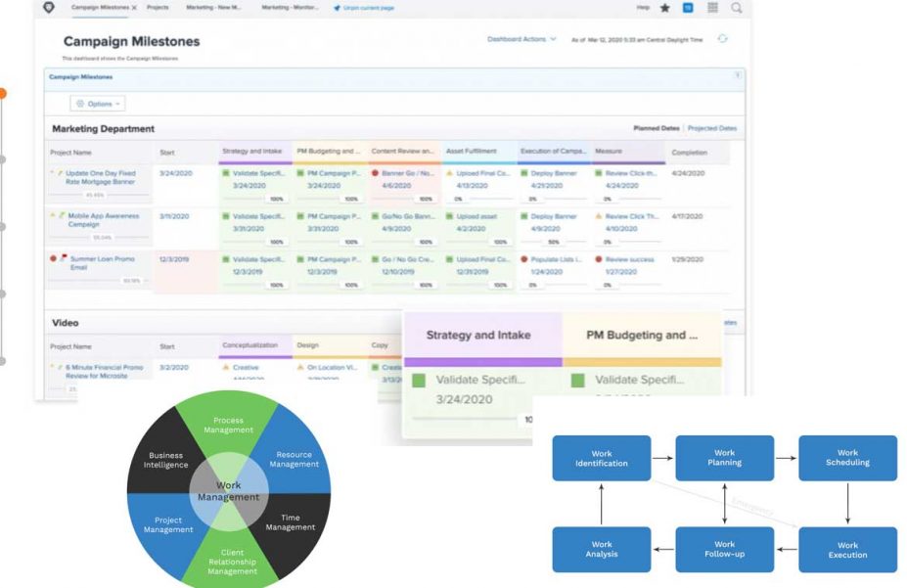Click red status icon on Summer Loan Promo Email
The height and width of the screenshot is (588, 907).
(54, 259)
